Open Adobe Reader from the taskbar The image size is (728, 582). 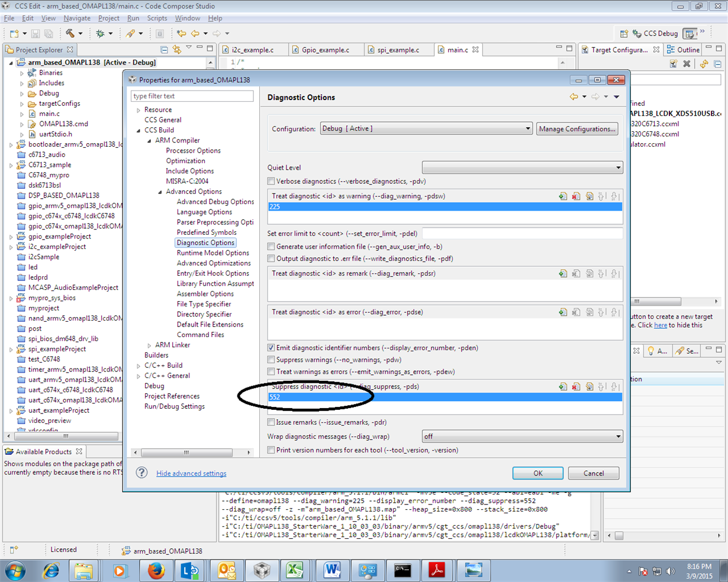point(437,571)
